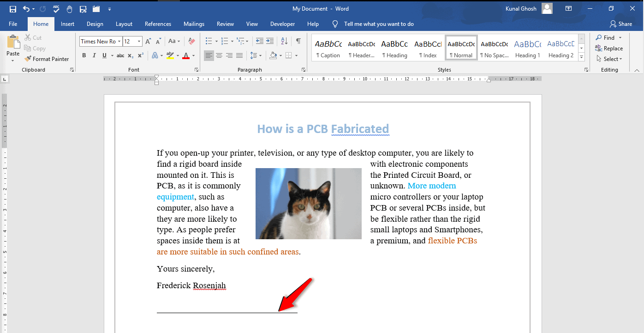Enable center text alignment
This screenshot has height=333, width=644.
[219, 55]
